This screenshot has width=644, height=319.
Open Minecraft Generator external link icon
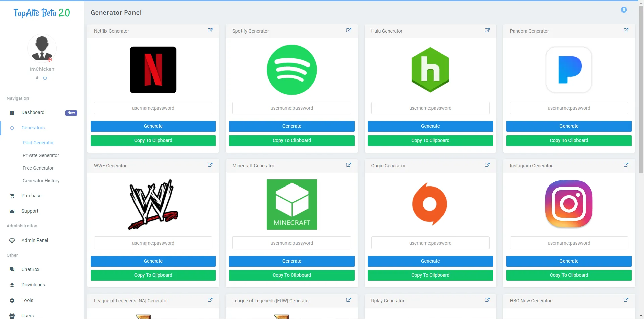348,165
